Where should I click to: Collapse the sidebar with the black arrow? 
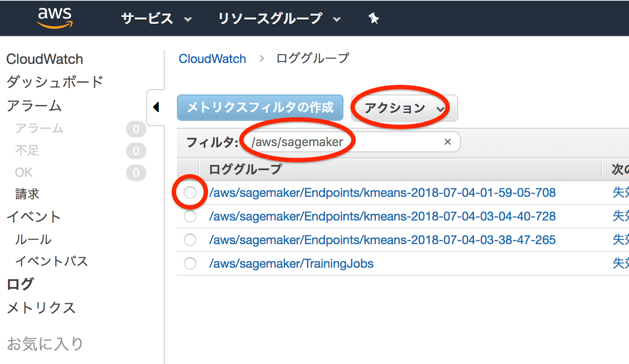tap(156, 107)
